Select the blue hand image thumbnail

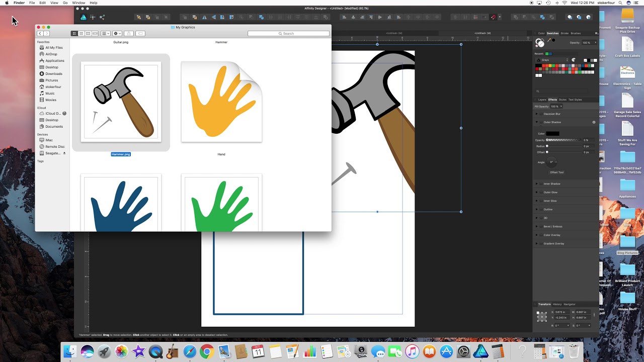[121, 203]
